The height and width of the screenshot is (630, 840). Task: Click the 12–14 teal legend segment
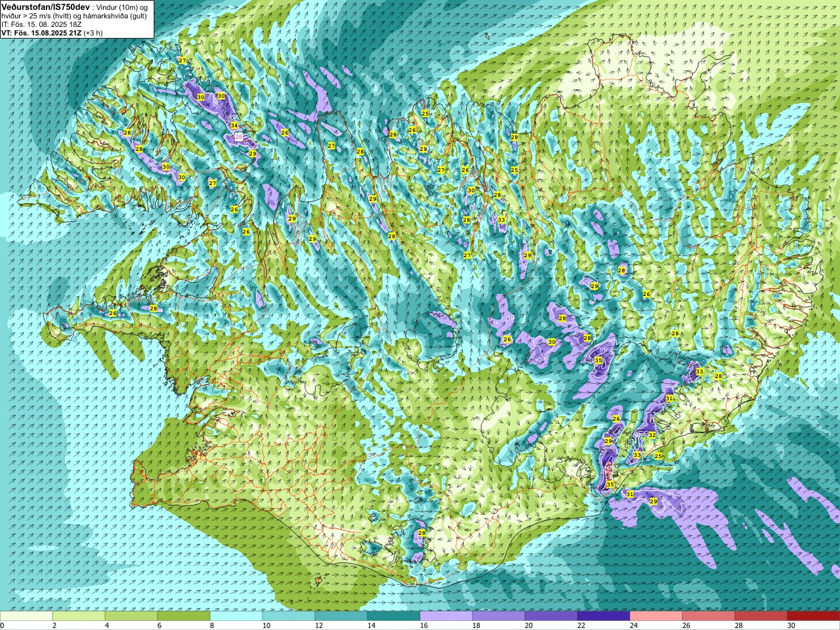[x=341, y=616]
